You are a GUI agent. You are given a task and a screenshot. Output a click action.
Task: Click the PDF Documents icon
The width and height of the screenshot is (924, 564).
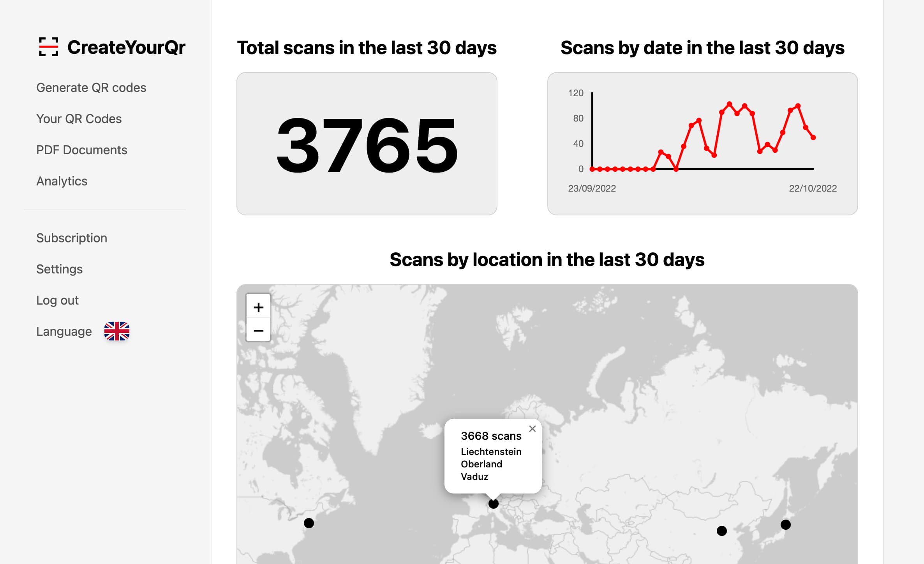point(82,150)
